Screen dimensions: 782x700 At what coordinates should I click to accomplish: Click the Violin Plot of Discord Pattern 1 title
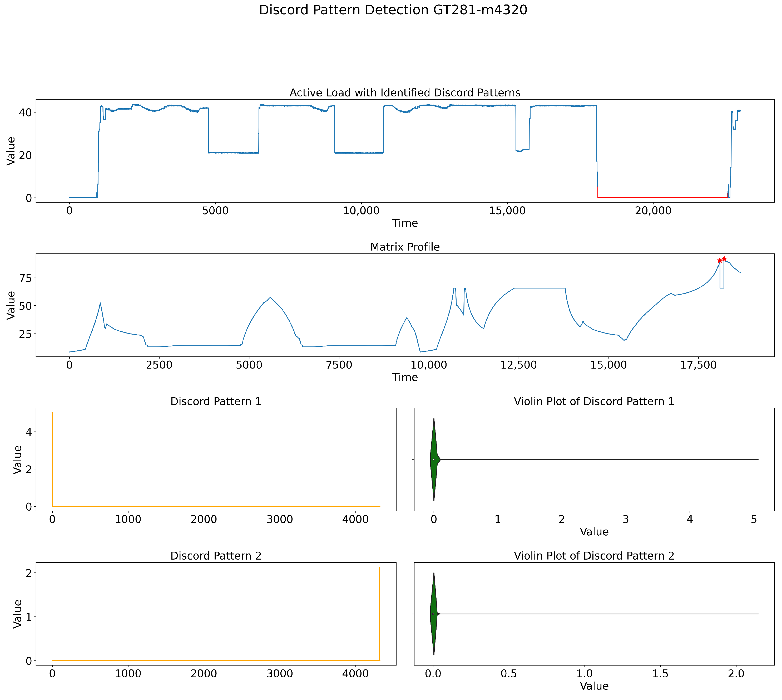click(594, 402)
